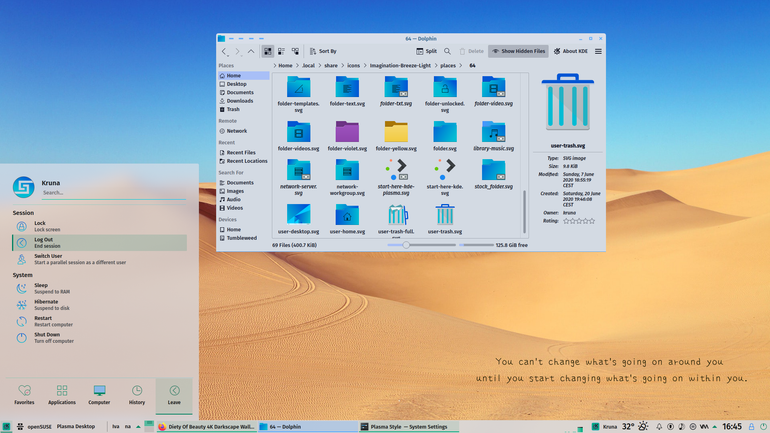
Task: Open the Applications tab in launcher
Action: [62, 395]
